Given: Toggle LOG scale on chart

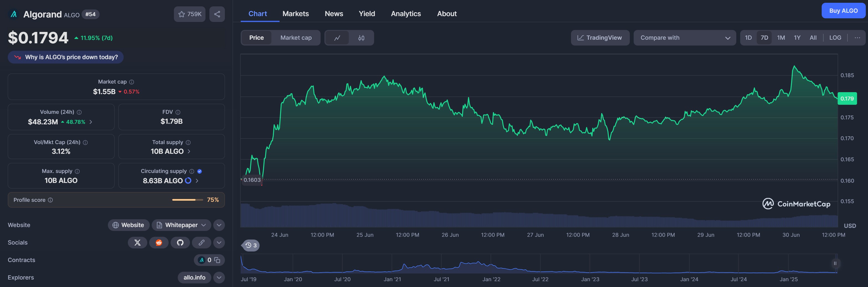Looking at the screenshot, I should (x=835, y=38).
